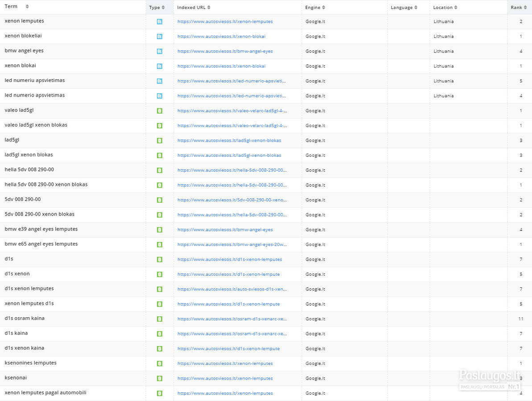Open led-numerio-apsvieti URL for led numeriu apsvietimas

231,81
